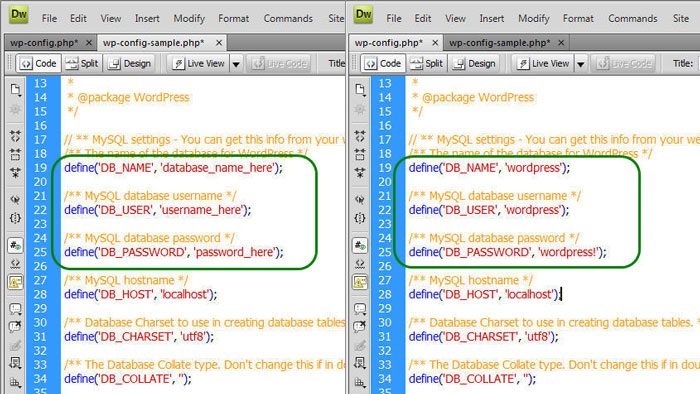The width and height of the screenshot is (700, 394).
Task: Open the Modify menu in the left window
Action: click(x=189, y=19)
